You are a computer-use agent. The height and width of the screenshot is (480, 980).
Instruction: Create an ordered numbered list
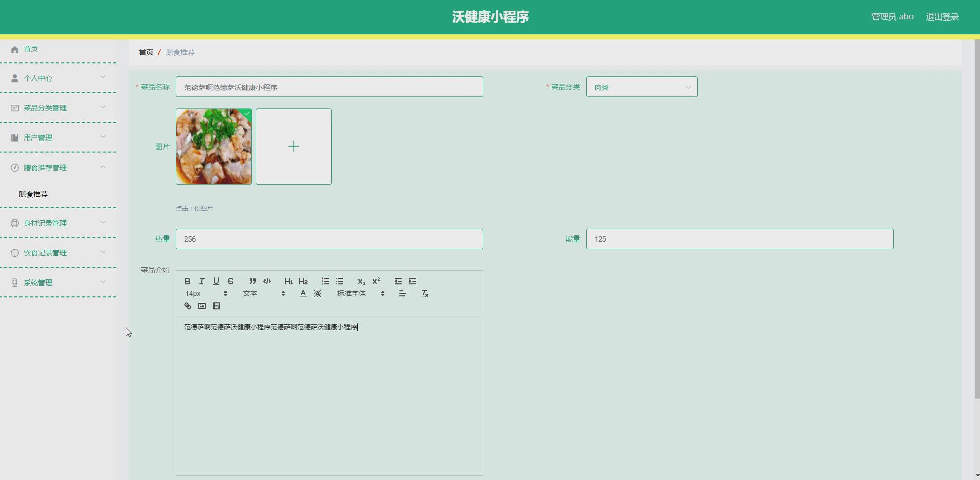click(x=325, y=281)
